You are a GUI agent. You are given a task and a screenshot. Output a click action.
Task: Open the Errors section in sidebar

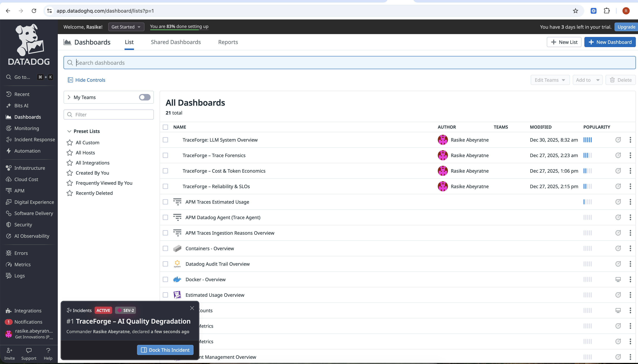click(x=21, y=253)
